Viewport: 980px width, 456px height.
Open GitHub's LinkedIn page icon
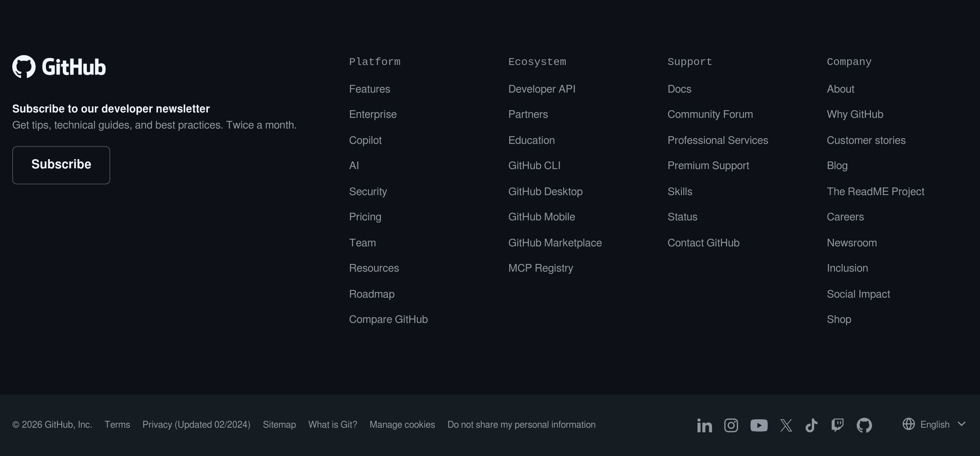click(x=704, y=425)
